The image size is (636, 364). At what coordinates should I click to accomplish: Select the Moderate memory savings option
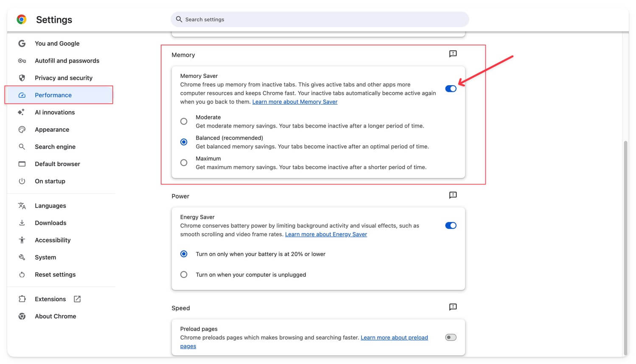click(x=184, y=122)
